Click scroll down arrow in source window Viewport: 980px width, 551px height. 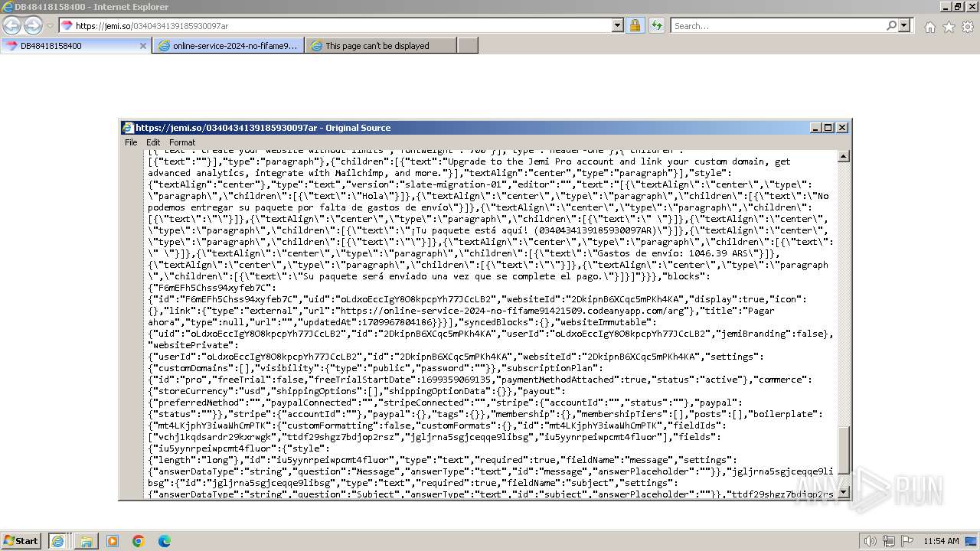(x=844, y=494)
